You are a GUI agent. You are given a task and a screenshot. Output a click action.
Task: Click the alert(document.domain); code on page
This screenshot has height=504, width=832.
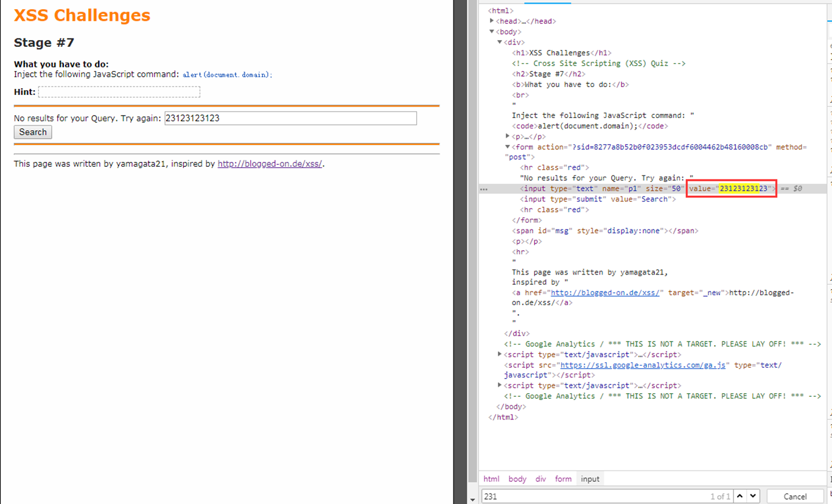click(228, 75)
